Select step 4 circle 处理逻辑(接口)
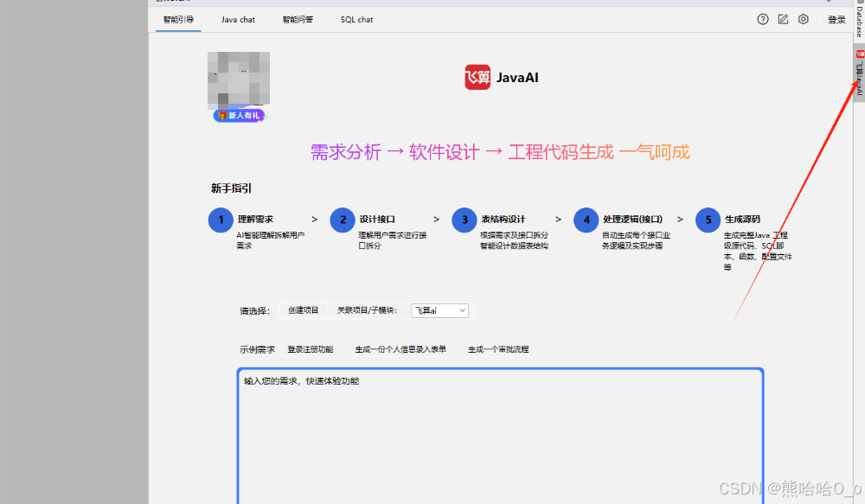Screen dimensions: 865x504 click(586, 220)
